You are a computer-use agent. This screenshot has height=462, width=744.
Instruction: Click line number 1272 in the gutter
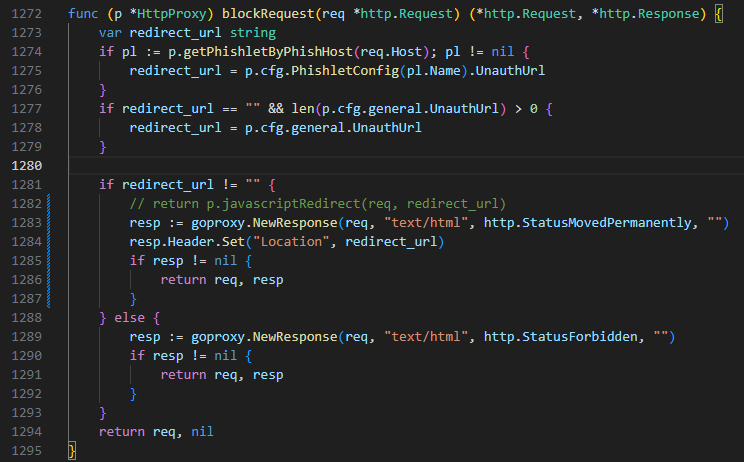[x=27, y=14]
